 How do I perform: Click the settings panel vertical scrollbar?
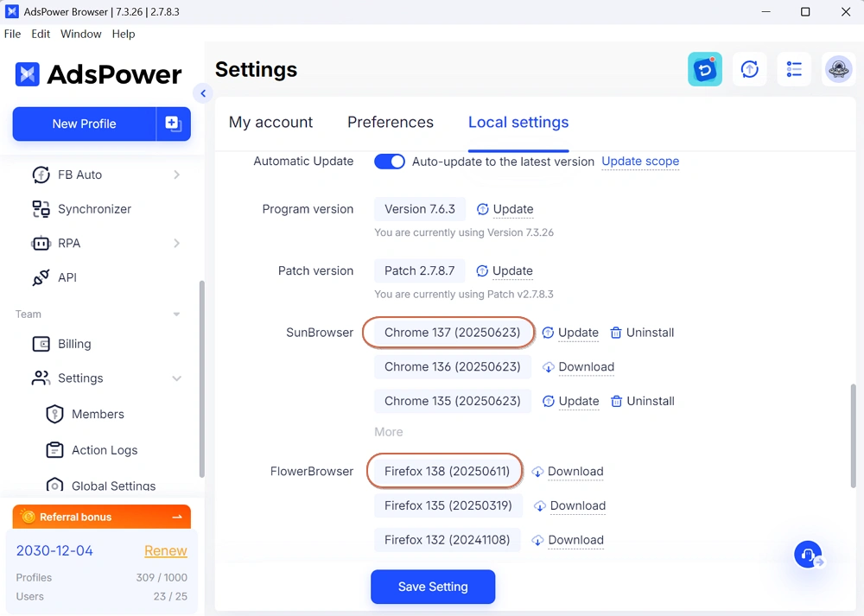click(854, 435)
